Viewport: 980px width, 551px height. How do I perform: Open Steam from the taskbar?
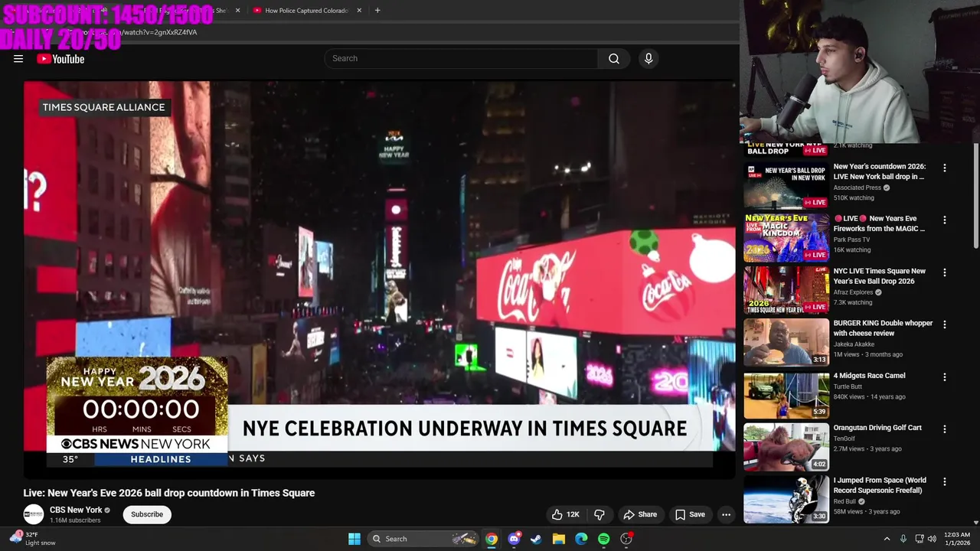point(536,539)
